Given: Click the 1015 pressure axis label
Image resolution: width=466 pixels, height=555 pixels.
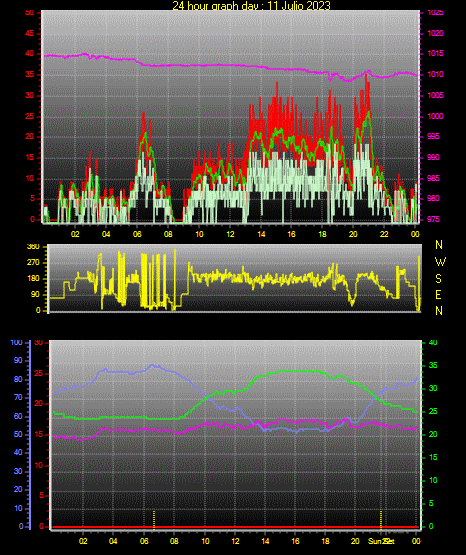Looking at the screenshot, I should (x=435, y=54).
